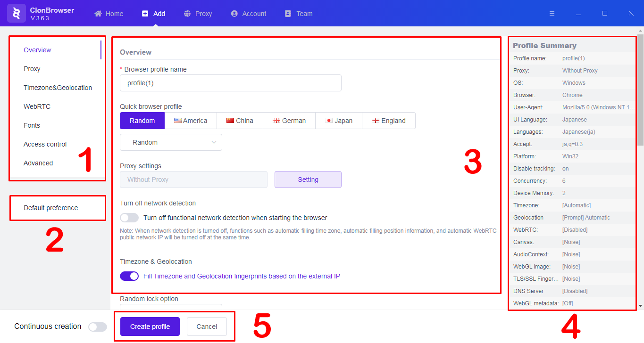Click User-Agent value Mozilla/5.0 in summary
Image resolution: width=644 pixels, height=343 pixels.
599,107
